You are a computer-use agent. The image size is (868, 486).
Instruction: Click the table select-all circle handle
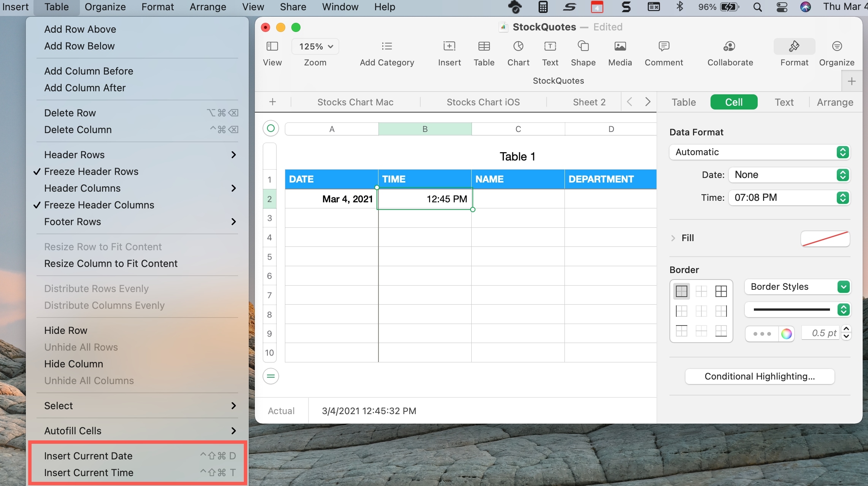(271, 129)
